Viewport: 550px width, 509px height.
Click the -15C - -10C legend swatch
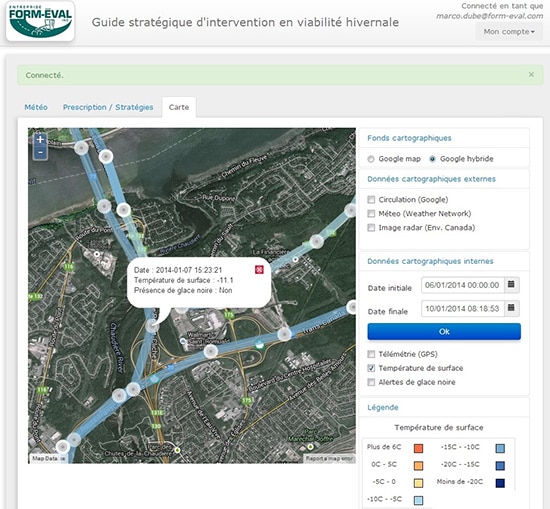(500, 448)
